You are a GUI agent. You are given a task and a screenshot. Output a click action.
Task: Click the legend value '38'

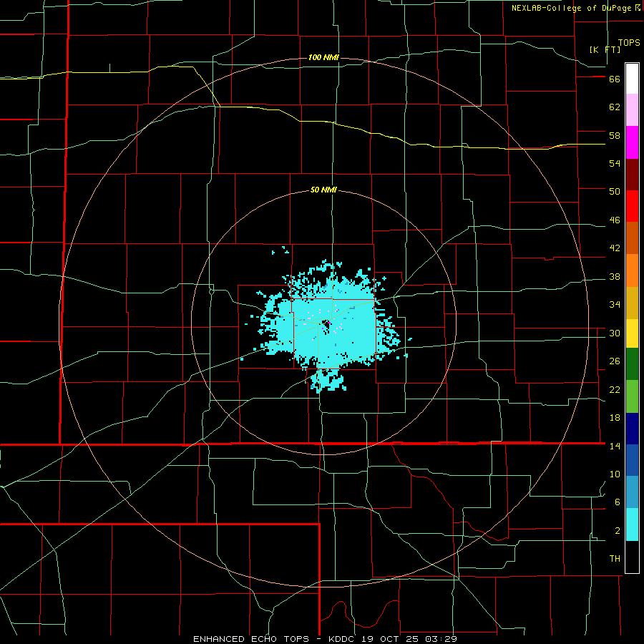tap(615, 277)
